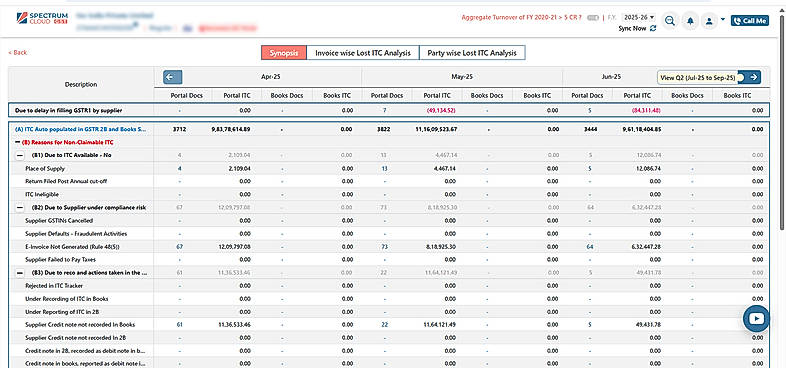Image resolution: width=786 pixels, height=368 pixels.
Task: Collapse (B2) Due to Supplier under compliance risk
Action: click(20, 207)
